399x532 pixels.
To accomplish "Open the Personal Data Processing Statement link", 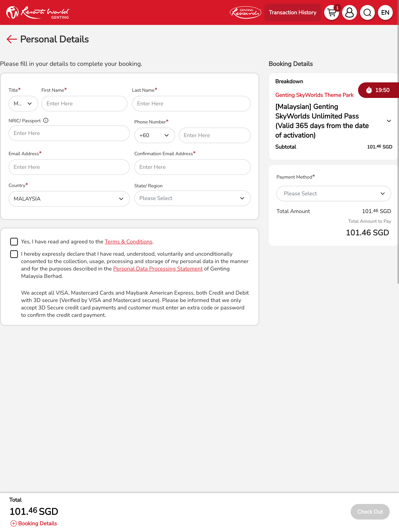I will (x=158, y=269).
